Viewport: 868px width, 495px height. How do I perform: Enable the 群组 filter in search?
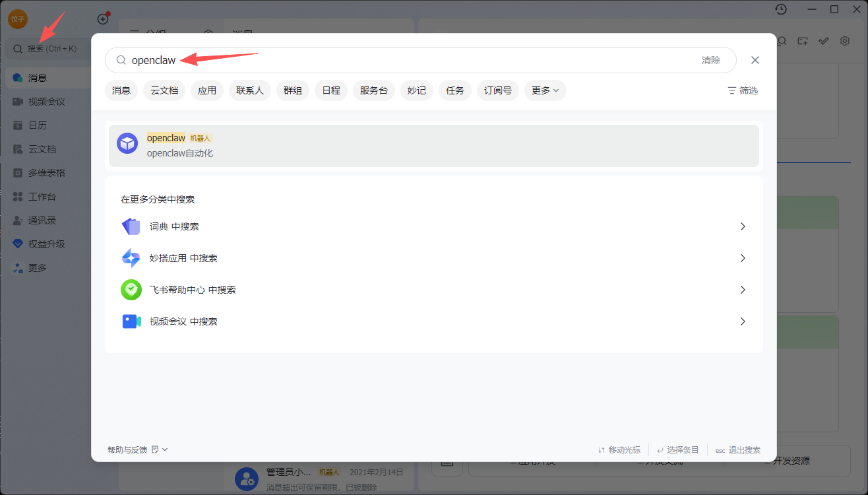click(292, 90)
